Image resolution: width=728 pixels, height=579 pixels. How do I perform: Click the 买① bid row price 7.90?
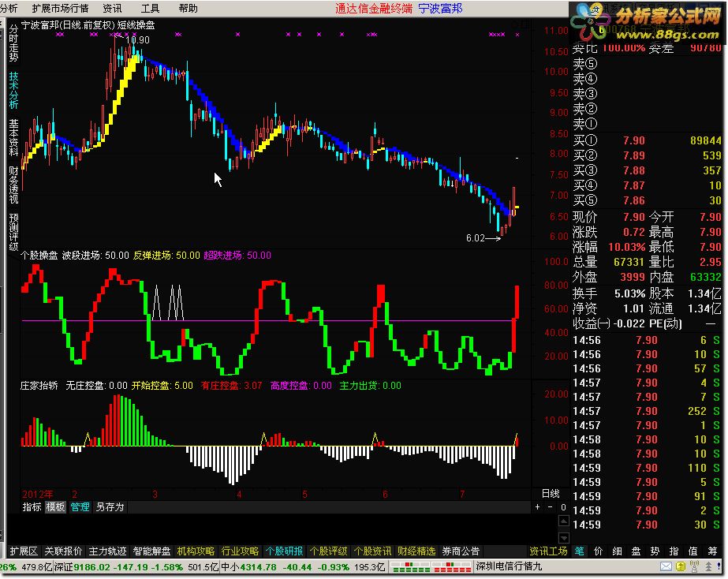point(634,140)
